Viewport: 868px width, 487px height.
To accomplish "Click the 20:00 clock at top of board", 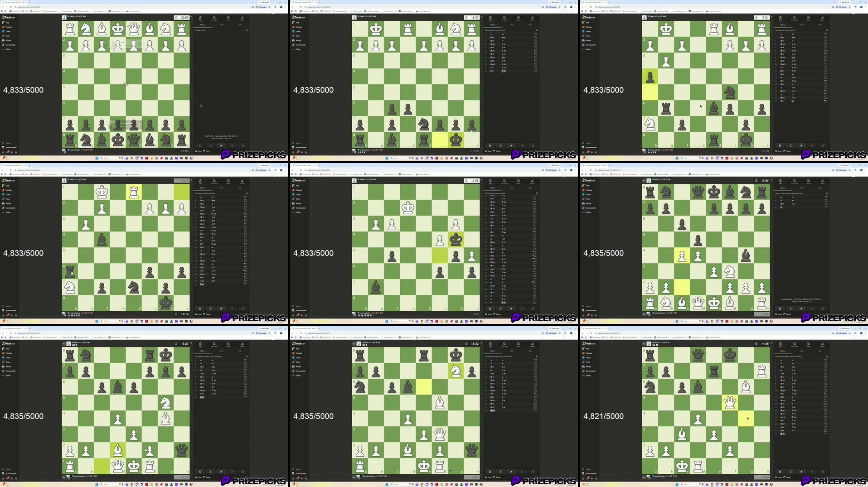I will [x=182, y=17].
